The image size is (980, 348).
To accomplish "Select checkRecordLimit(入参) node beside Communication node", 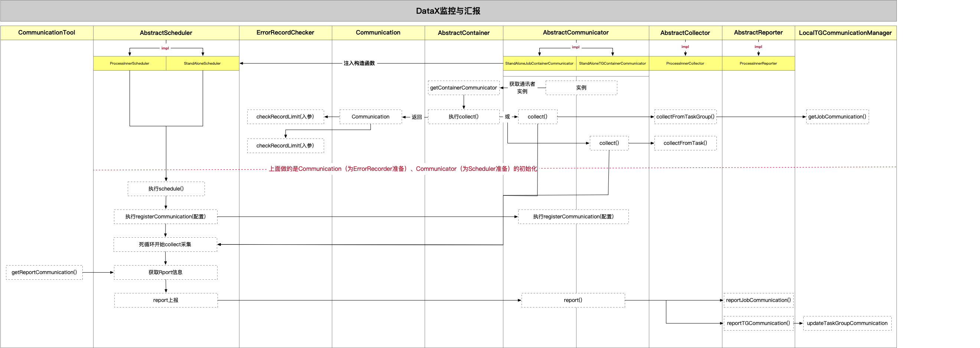I will (285, 117).
